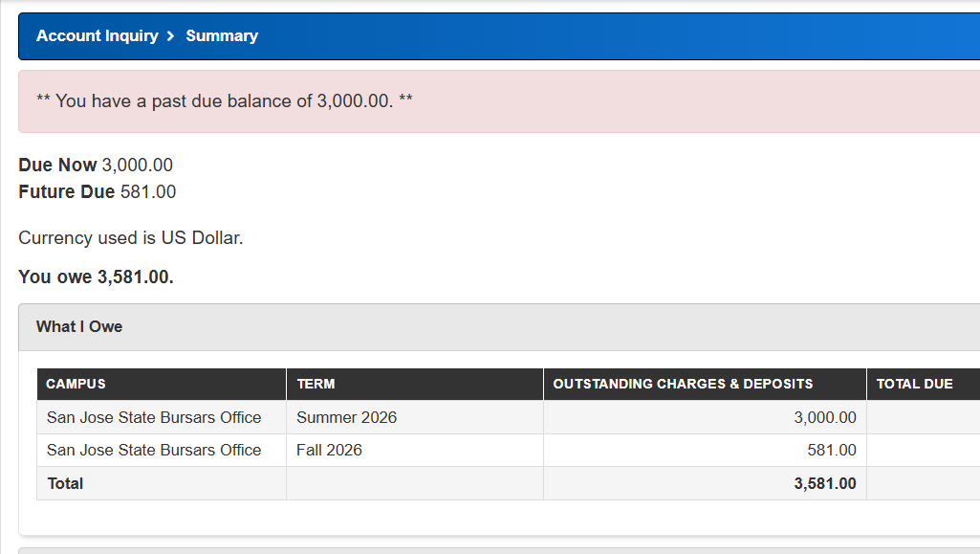Screen dimensions: 980x554
Task: Click the Due Now label
Action: tap(57, 166)
